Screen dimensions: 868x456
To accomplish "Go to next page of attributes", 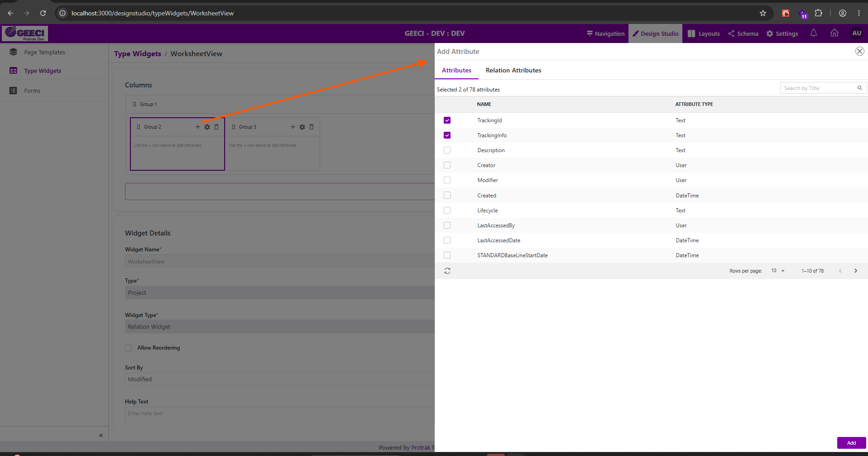I will [856, 271].
